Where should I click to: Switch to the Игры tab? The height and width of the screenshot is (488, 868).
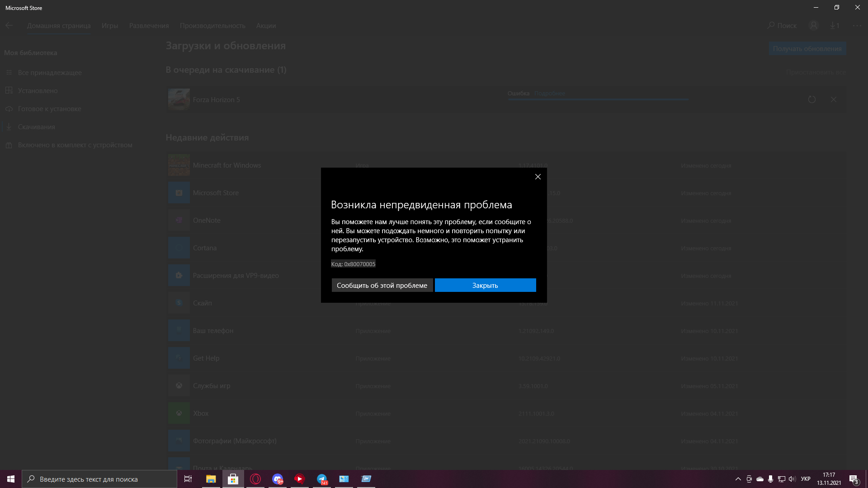click(110, 26)
